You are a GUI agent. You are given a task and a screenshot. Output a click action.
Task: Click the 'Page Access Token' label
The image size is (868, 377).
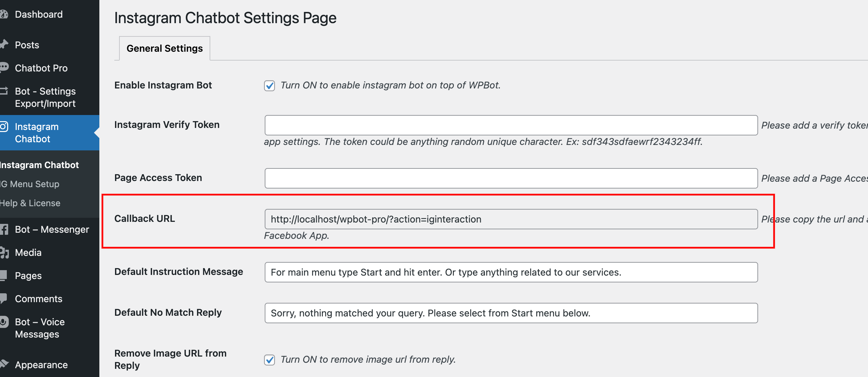click(x=158, y=178)
